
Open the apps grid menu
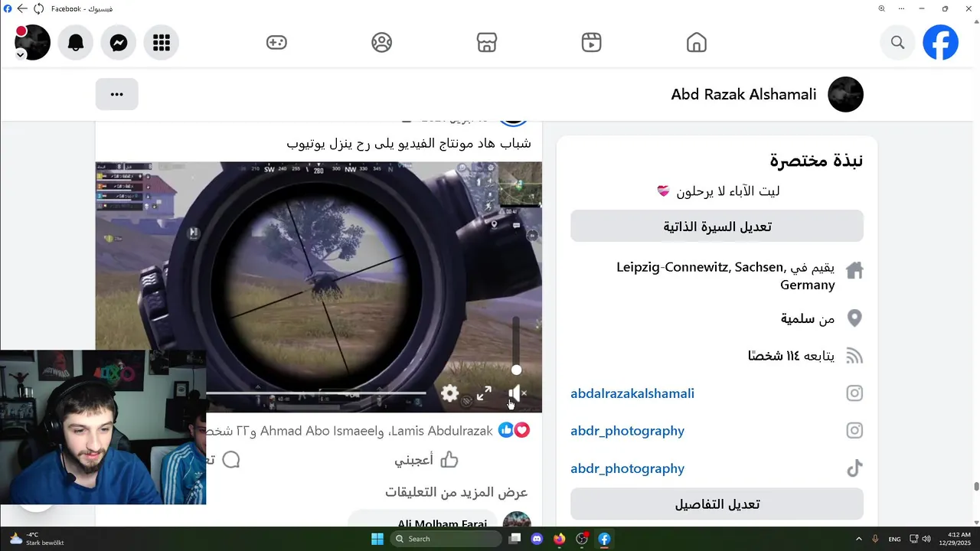click(x=161, y=43)
